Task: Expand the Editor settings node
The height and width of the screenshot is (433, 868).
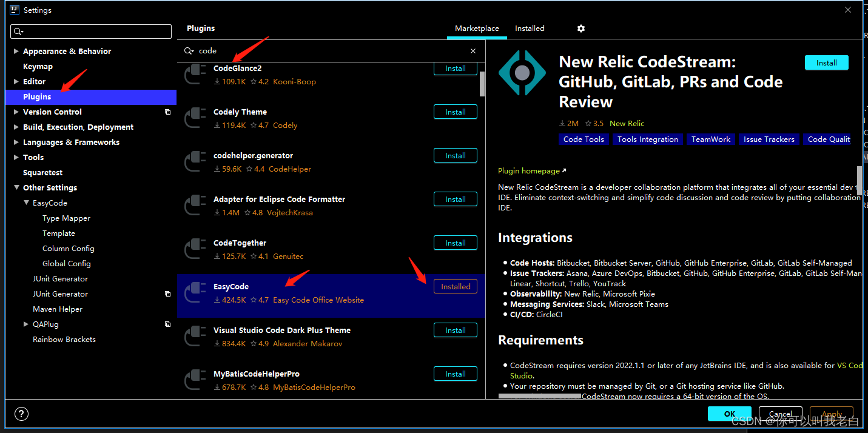Action: pos(16,82)
